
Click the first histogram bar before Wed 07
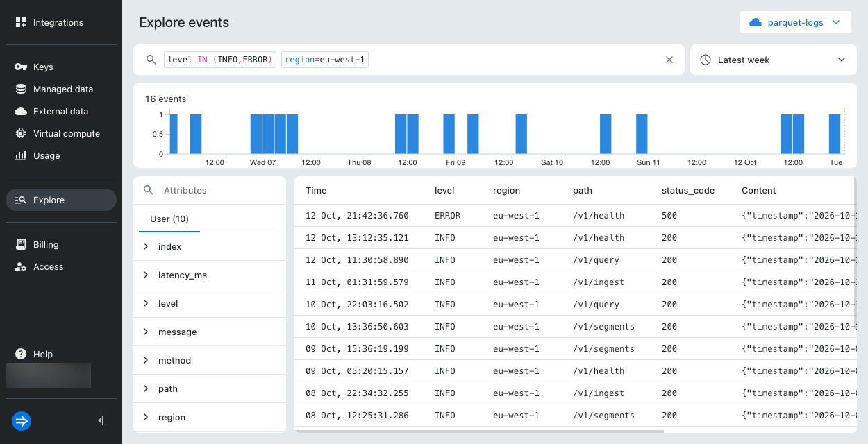click(x=174, y=134)
